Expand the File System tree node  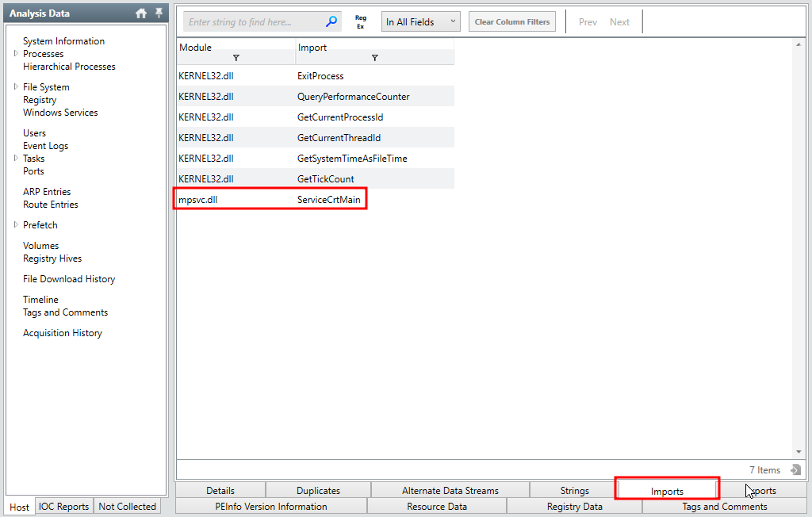pyautogui.click(x=15, y=87)
